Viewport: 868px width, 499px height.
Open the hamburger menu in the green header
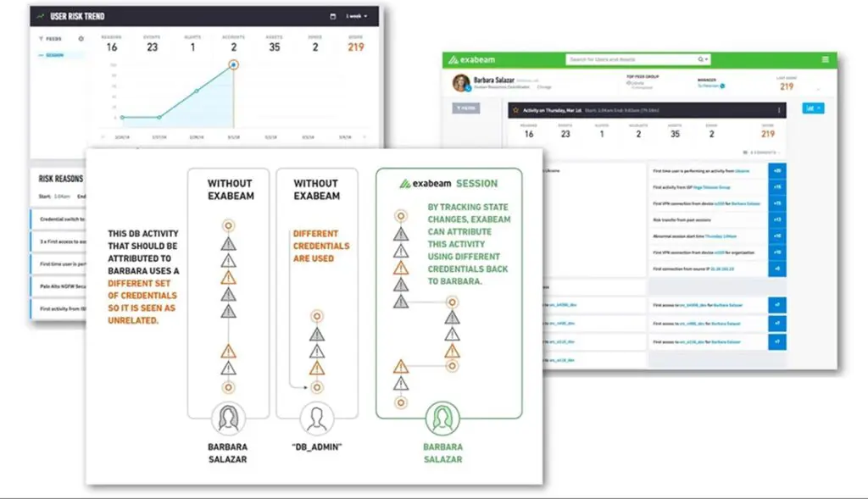(826, 58)
